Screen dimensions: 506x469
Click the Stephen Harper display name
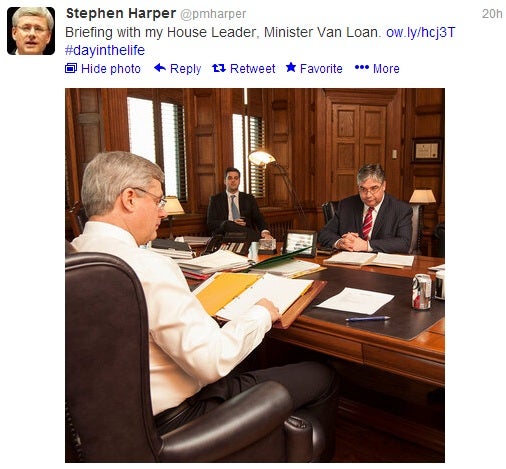tap(121, 14)
